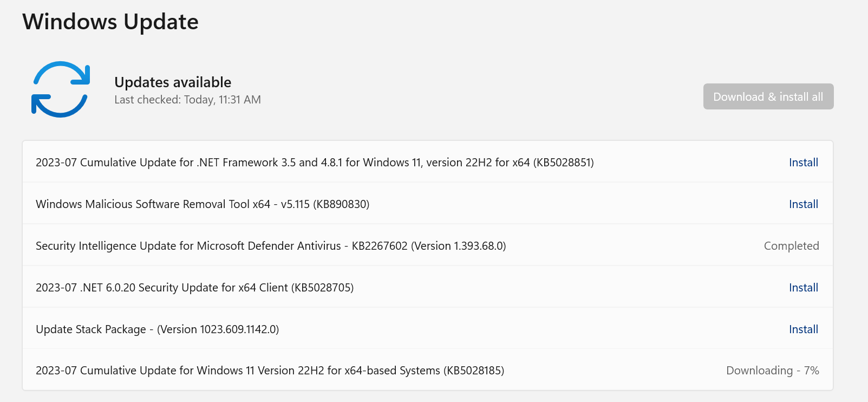This screenshot has width=868, height=402.
Task: Select the .NET Framework 3.5 and 4.8.1 update title
Action: click(x=315, y=163)
